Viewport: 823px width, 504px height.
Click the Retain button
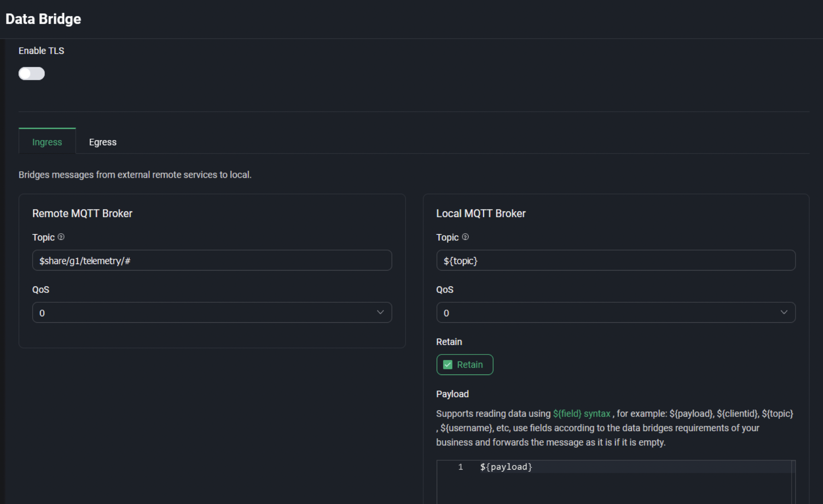tap(464, 364)
